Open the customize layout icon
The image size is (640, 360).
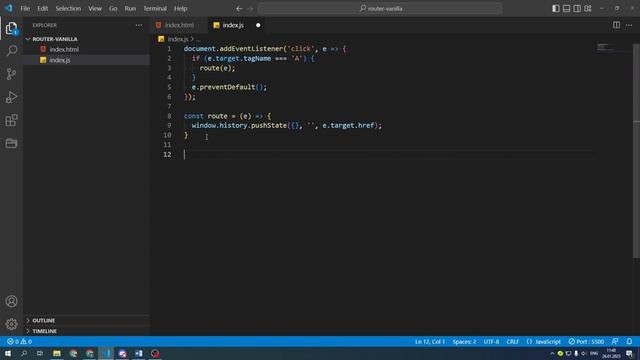[x=588, y=9]
